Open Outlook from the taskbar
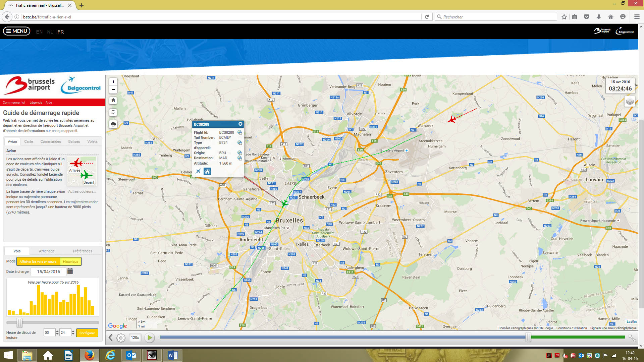This screenshot has height=362, width=644. click(x=131, y=355)
